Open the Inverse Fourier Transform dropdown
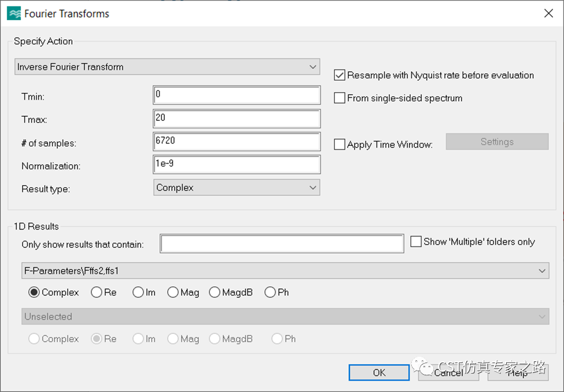 click(x=167, y=66)
